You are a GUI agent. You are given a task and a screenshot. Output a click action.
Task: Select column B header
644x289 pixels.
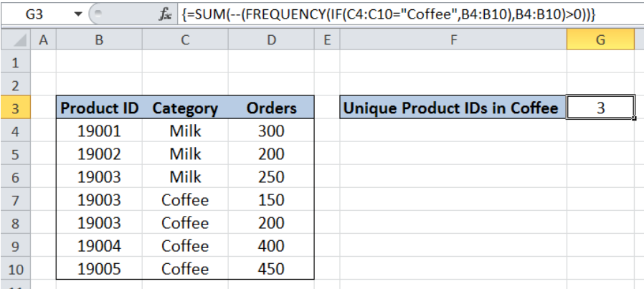(99, 42)
